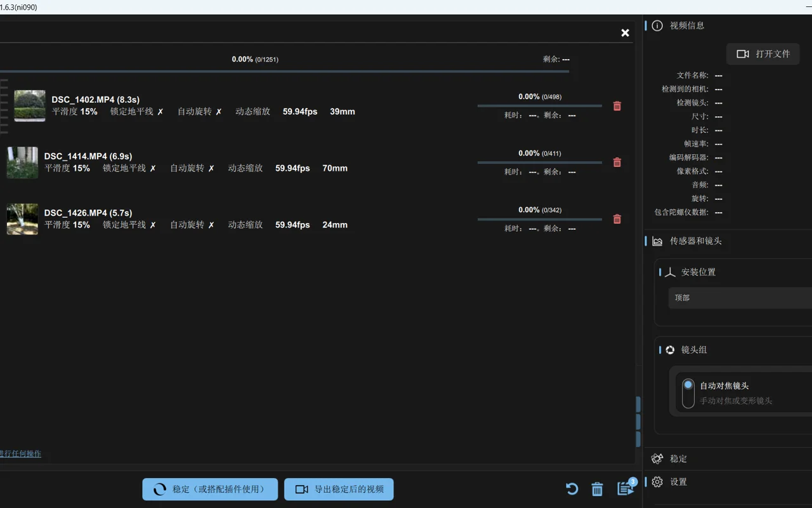Open the render queue icon with badge 3

pyautogui.click(x=625, y=488)
